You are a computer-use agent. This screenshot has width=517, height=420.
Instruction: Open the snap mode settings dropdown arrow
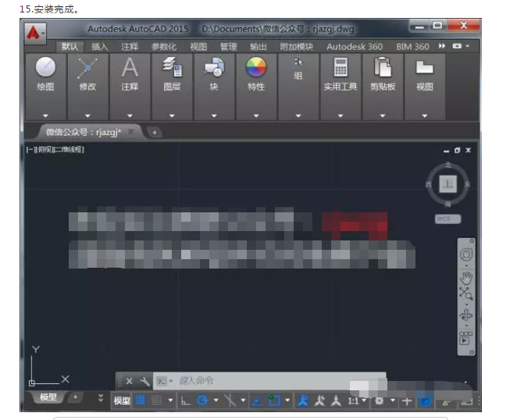pyautogui.click(x=170, y=400)
